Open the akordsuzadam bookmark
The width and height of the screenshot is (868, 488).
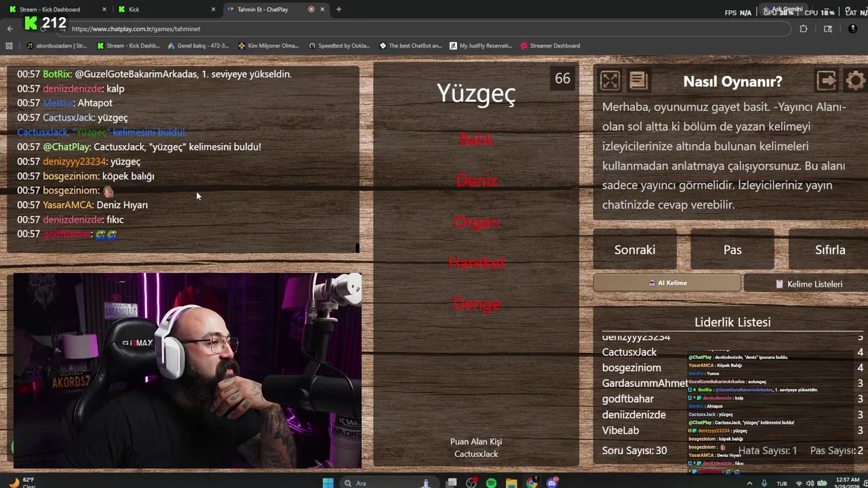tap(57, 45)
